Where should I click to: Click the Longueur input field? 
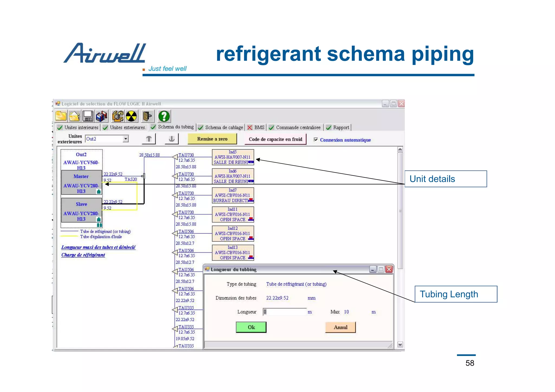[x=285, y=312]
